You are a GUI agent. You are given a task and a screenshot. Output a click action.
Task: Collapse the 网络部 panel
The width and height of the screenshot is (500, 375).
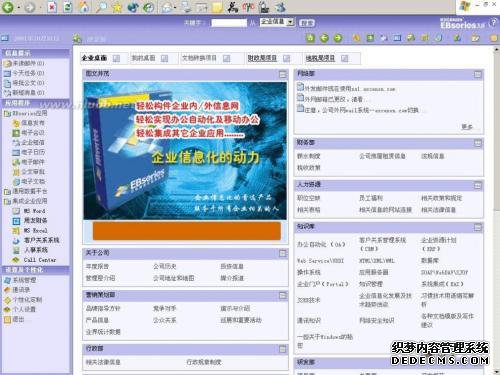click(478, 74)
